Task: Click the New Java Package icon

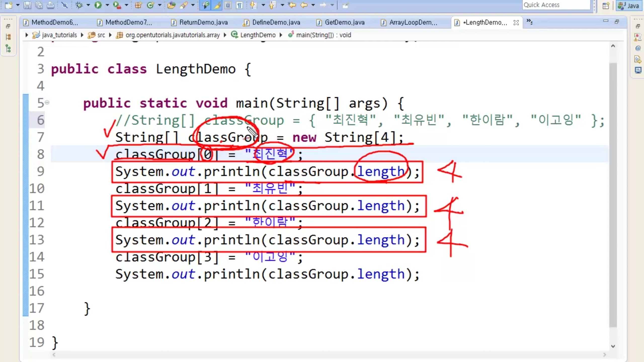Action: [x=138, y=5]
